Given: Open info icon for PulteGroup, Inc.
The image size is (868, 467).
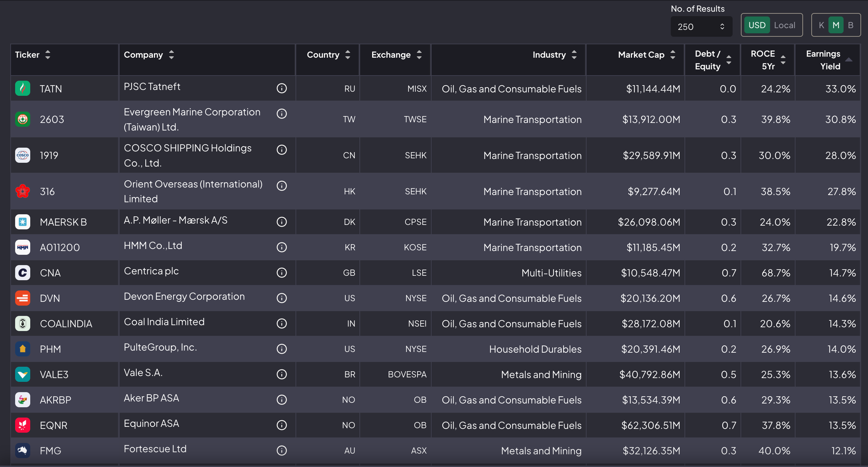Looking at the screenshot, I should click(282, 349).
